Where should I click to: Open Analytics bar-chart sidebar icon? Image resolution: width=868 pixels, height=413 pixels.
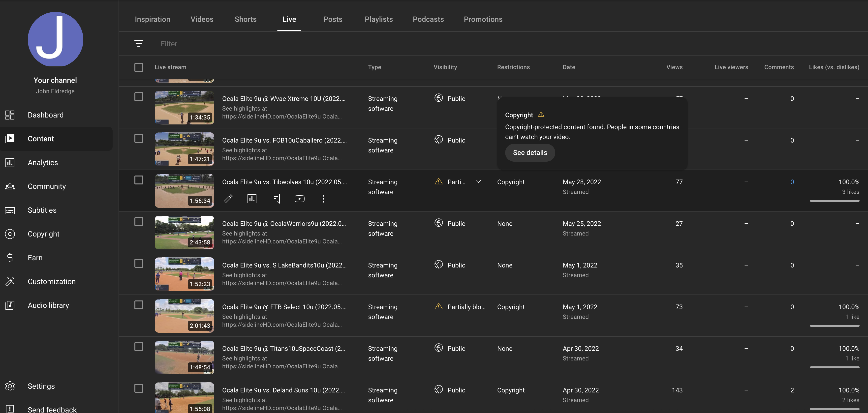tap(10, 162)
